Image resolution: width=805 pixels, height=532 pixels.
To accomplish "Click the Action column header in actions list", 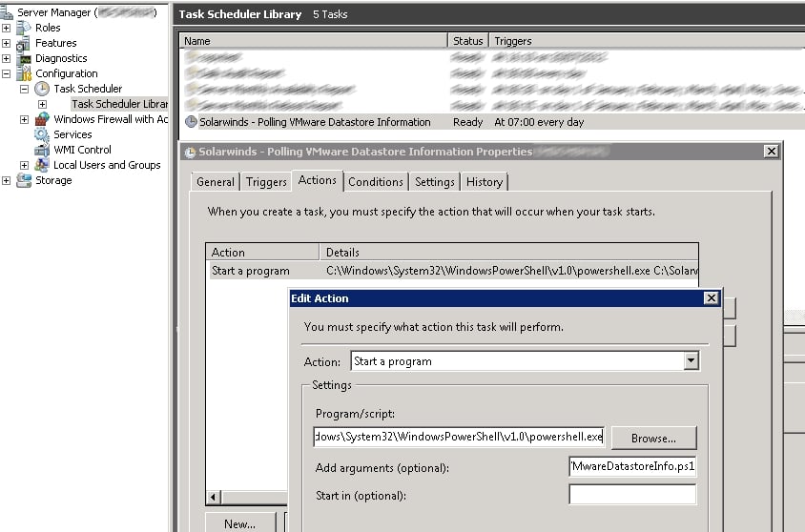I will click(262, 253).
